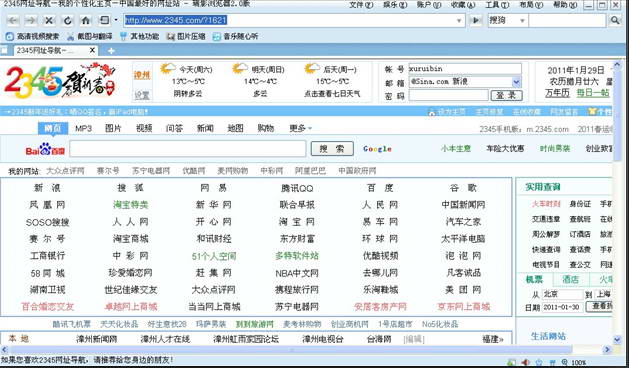
Task: Open 图片压缩 tool
Action: 186,37
